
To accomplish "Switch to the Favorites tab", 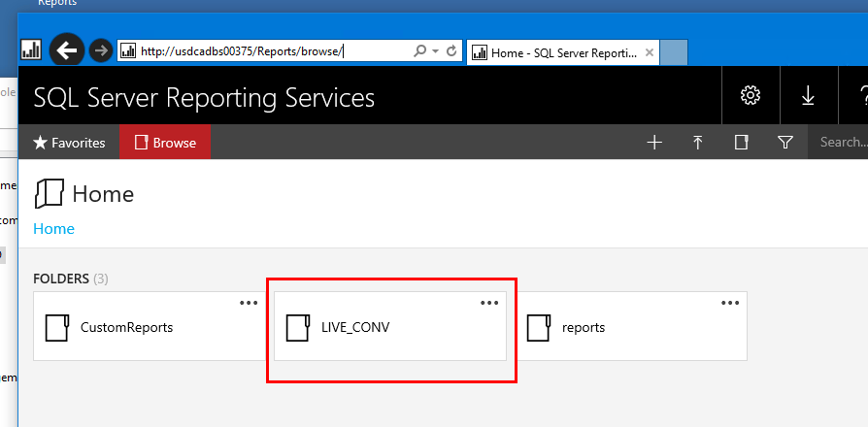I will [69, 143].
